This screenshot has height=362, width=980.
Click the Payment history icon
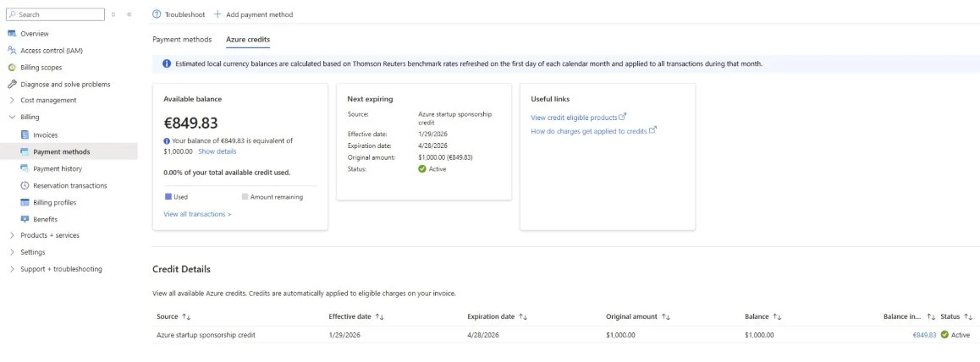pyautogui.click(x=25, y=168)
